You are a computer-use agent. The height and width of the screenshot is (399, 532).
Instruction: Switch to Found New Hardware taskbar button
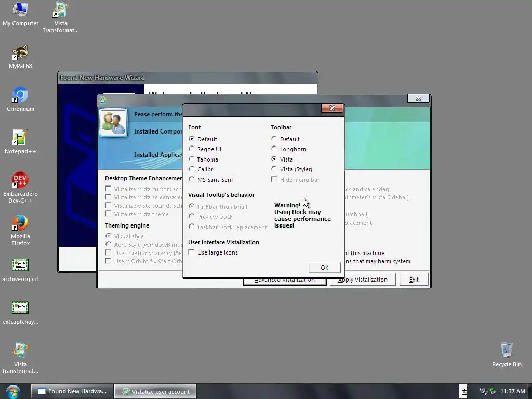72,391
